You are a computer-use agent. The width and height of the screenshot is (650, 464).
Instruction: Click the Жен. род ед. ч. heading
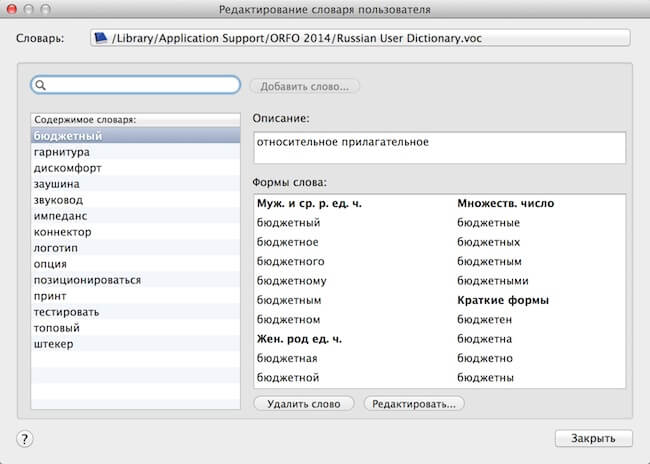tap(299, 339)
